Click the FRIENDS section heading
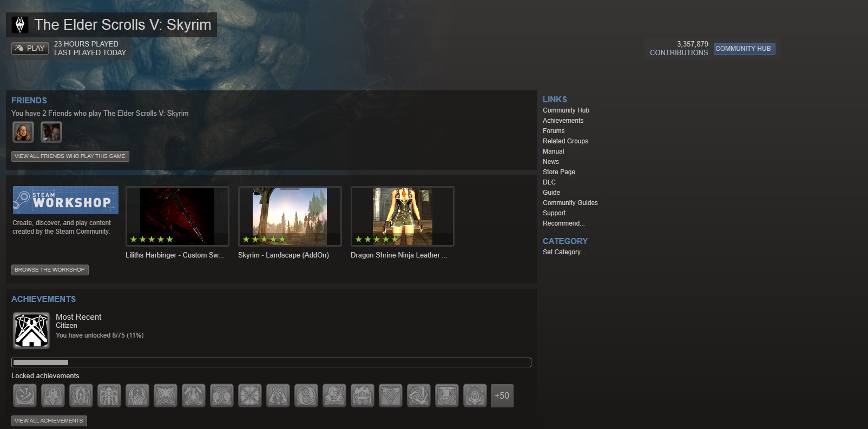Screen dimensions: 868x429 [29, 101]
